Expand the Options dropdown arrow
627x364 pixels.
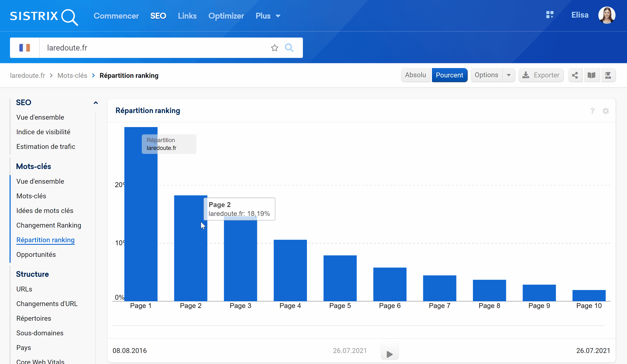(x=509, y=75)
